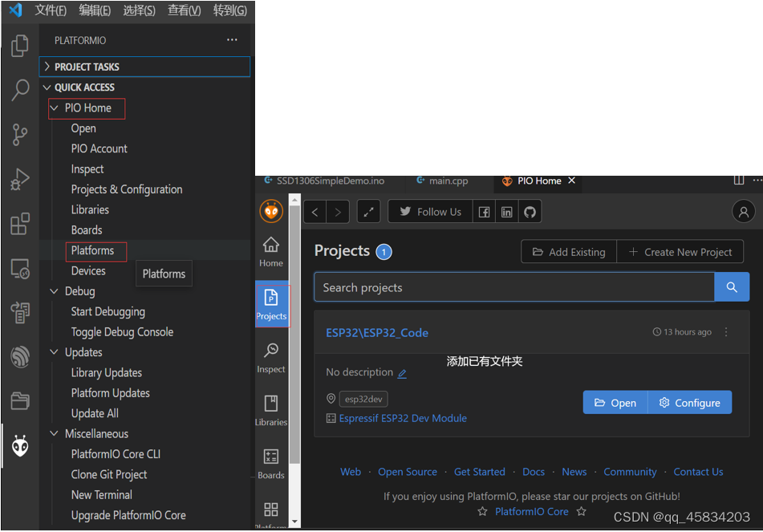This screenshot has width=763, height=532.
Task: Open the 查看(V) menu
Action: [x=184, y=10]
